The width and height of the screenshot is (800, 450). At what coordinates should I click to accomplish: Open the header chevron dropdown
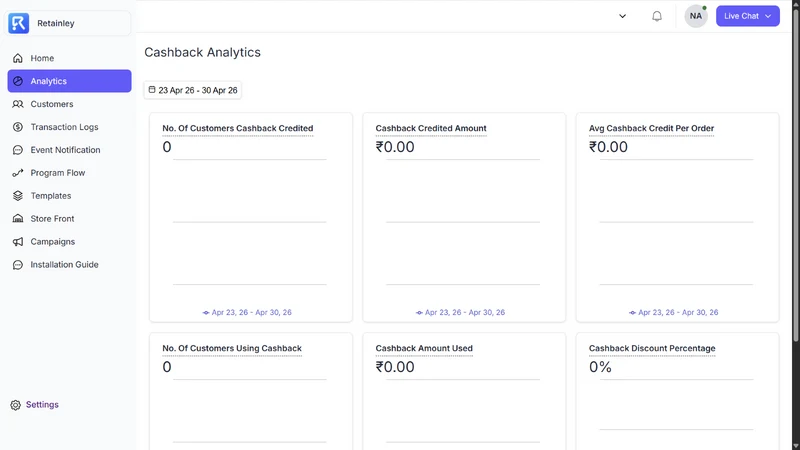click(622, 16)
